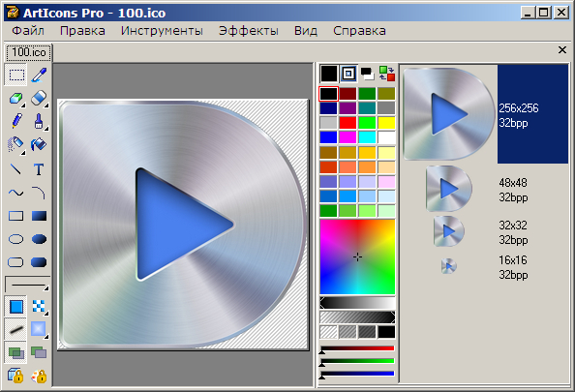
Task: Pick the bright red palette swatch
Action: [x=348, y=123]
